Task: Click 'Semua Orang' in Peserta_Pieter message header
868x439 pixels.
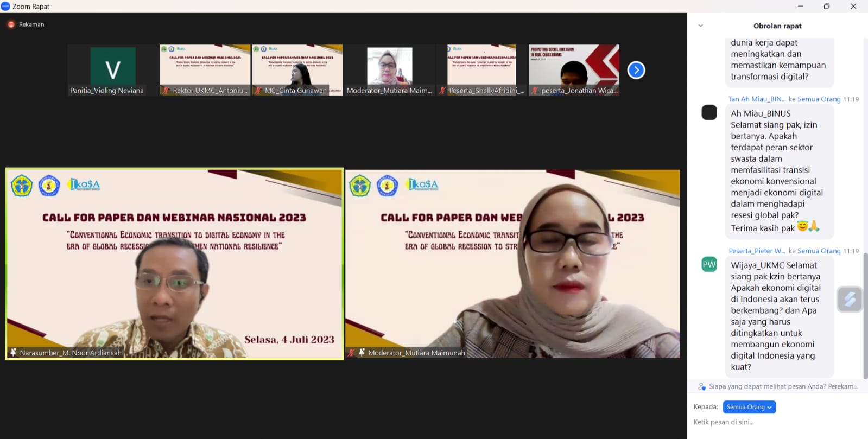Action: [x=819, y=251]
